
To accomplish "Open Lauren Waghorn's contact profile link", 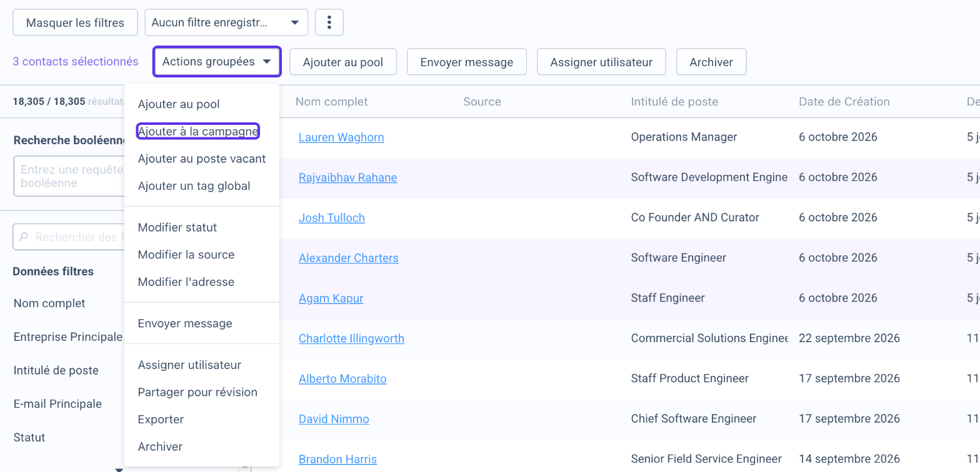I will tap(341, 137).
